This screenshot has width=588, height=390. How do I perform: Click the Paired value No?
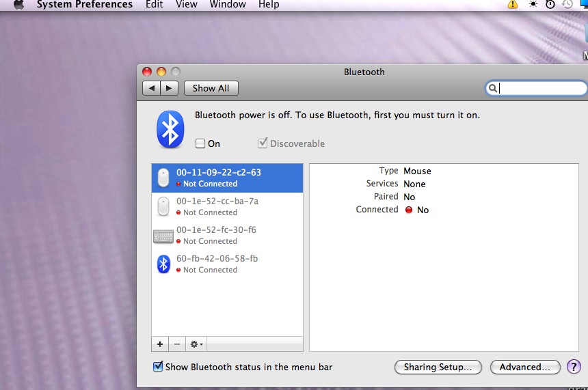coord(409,197)
